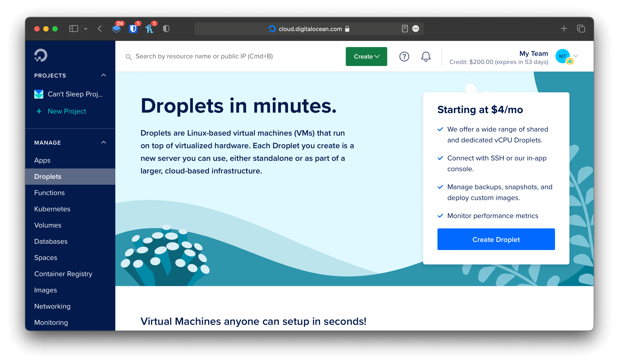Viewport: 619px width, 364px height.
Task: Click the DigitalOcean logo in sidebar
Action: tap(41, 55)
